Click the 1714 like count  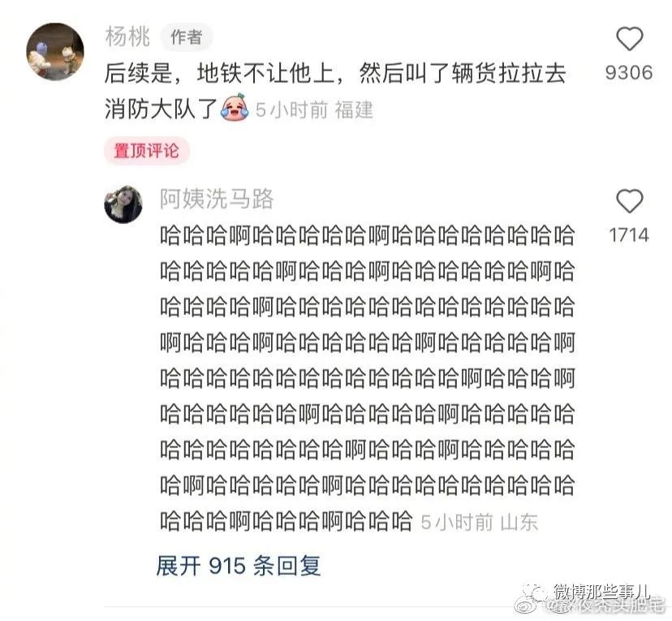click(629, 235)
